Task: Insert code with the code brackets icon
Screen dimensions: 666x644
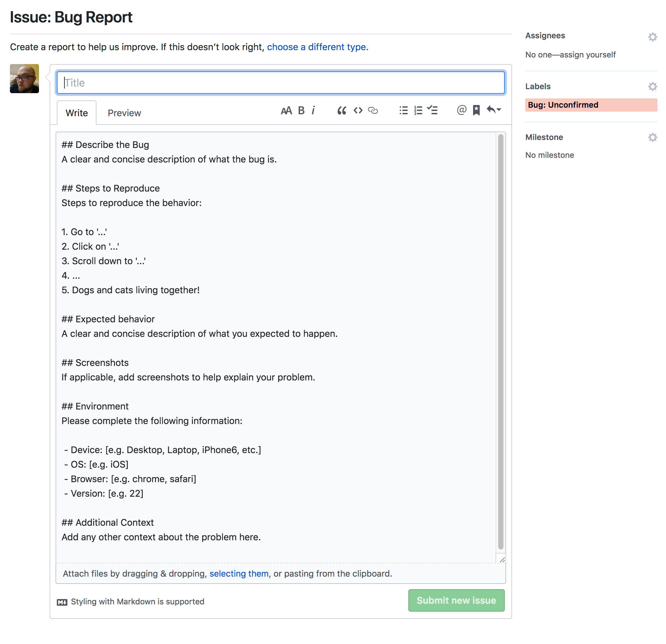Action: click(358, 110)
